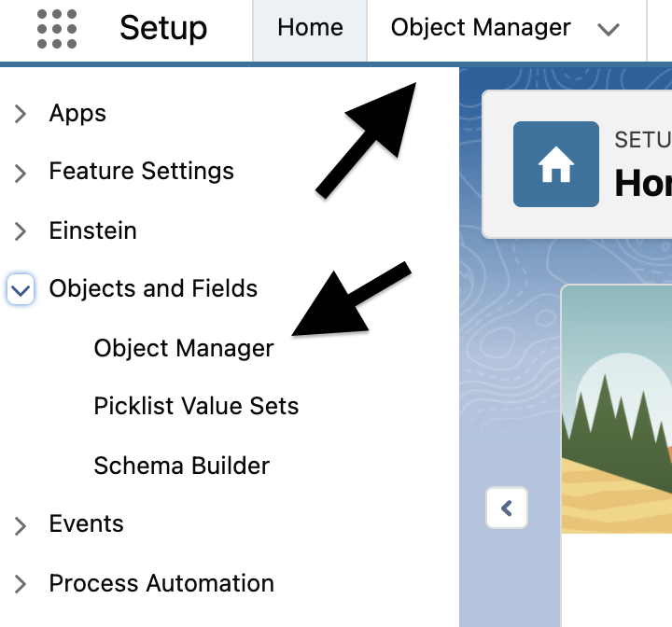Open Object Manager tab dropdown arrow
This screenshot has height=627, width=672.
tap(609, 30)
